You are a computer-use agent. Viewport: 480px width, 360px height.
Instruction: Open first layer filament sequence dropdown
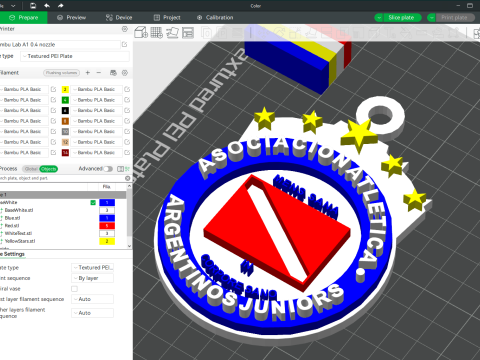(x=92, y=299)
